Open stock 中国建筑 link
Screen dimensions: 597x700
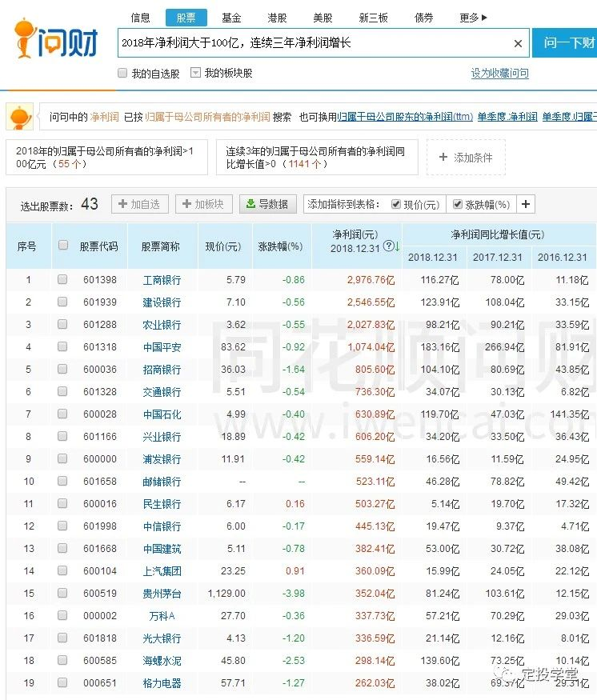coord(162,549)
